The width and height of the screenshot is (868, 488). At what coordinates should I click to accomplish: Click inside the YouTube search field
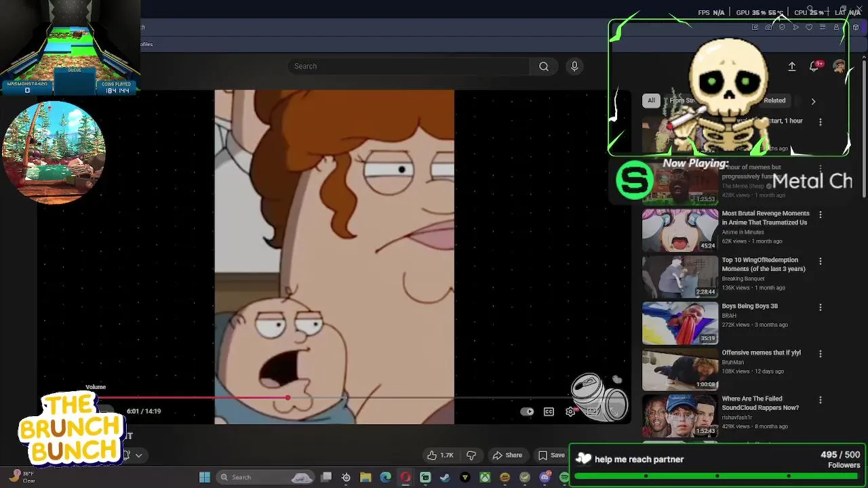407,66
